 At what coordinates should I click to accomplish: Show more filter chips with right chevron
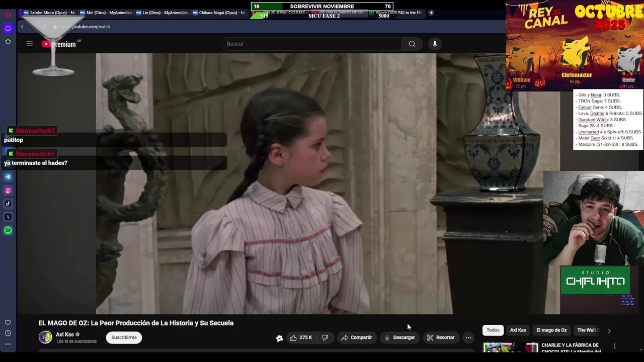coord(609,331)
